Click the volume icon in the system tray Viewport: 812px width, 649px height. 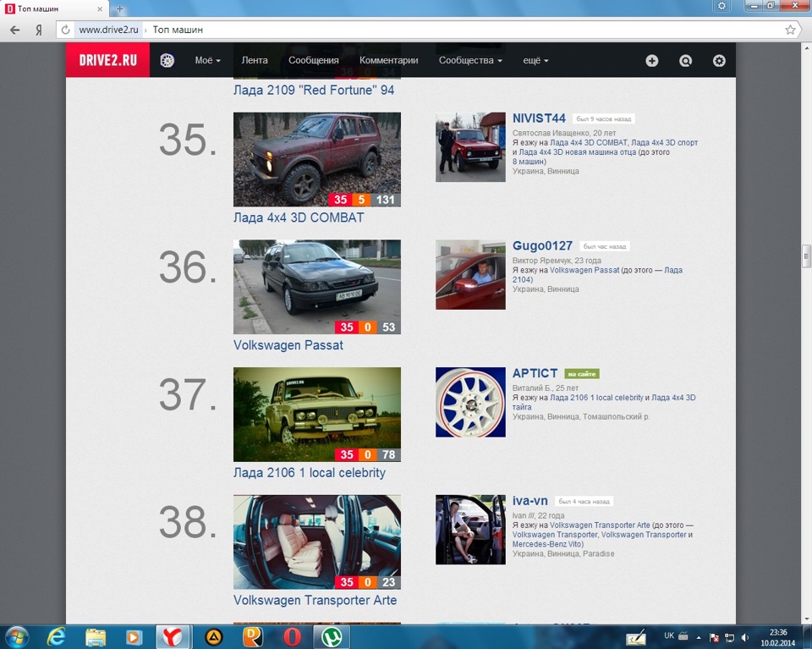point(745,637)
